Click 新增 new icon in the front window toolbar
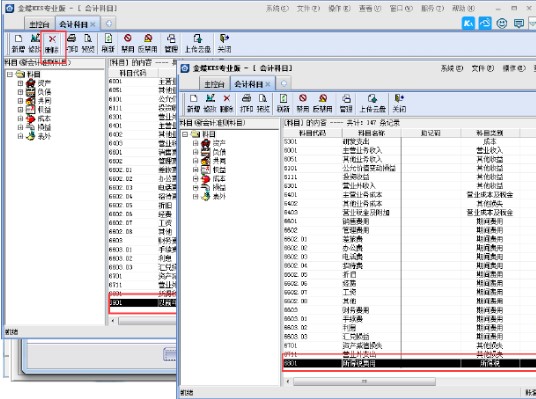This screenshot has width=536, height=399. (193, 103)
